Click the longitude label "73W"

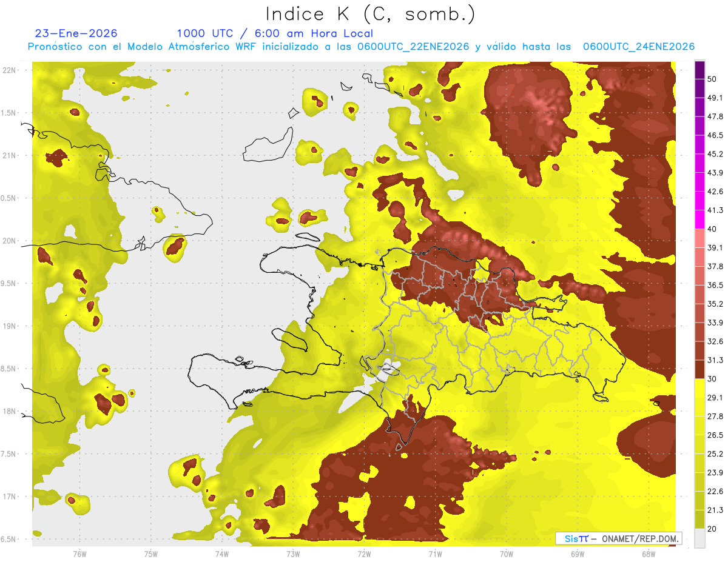[293, 554]
